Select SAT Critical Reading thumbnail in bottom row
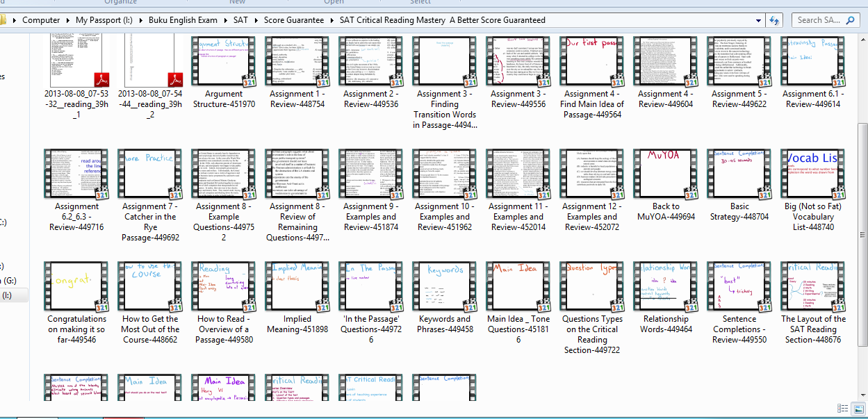This screenshot has height=419, width=868. pos(371,387)
